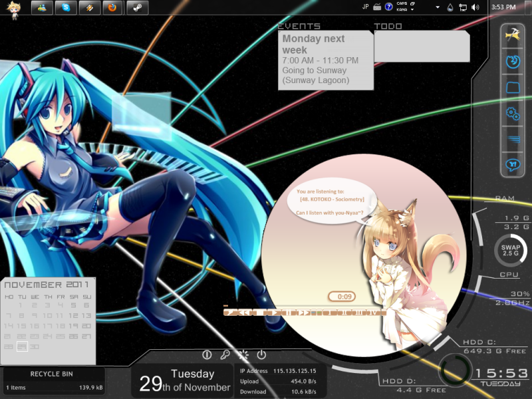Open Skype from the taskbar
This screenshot has width=532, height=399.
pos(66,7)
